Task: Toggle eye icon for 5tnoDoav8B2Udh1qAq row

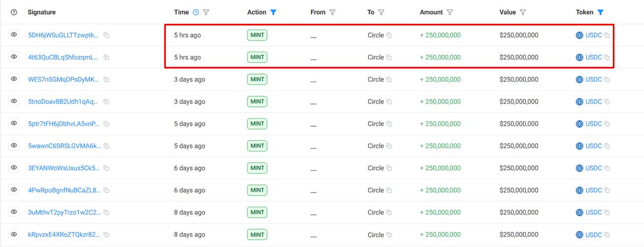Action: click(x=14, y=101)
